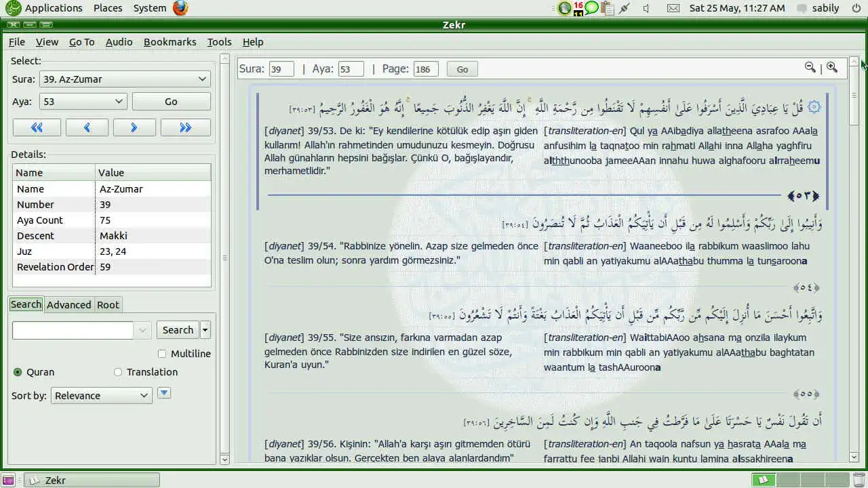The image size is (868, 488).
Task: Select the Quran radio button
Action: 18,372
